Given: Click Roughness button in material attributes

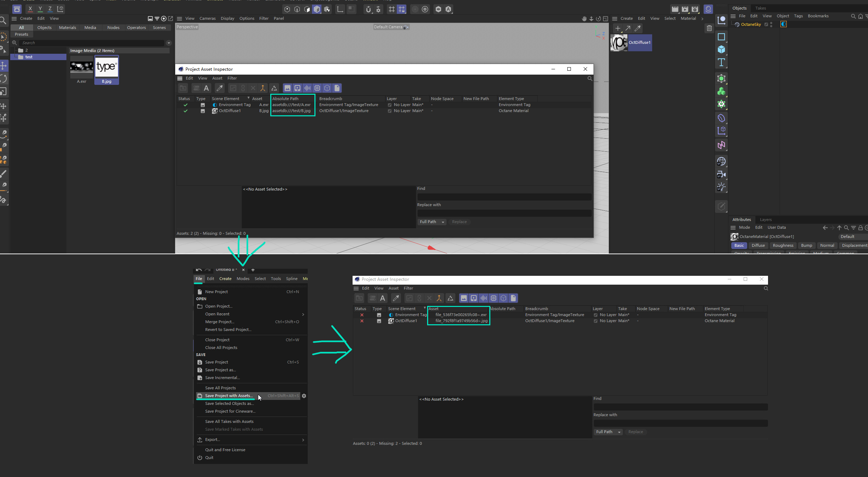Looking at the screenshot, I should coord(783,245).
